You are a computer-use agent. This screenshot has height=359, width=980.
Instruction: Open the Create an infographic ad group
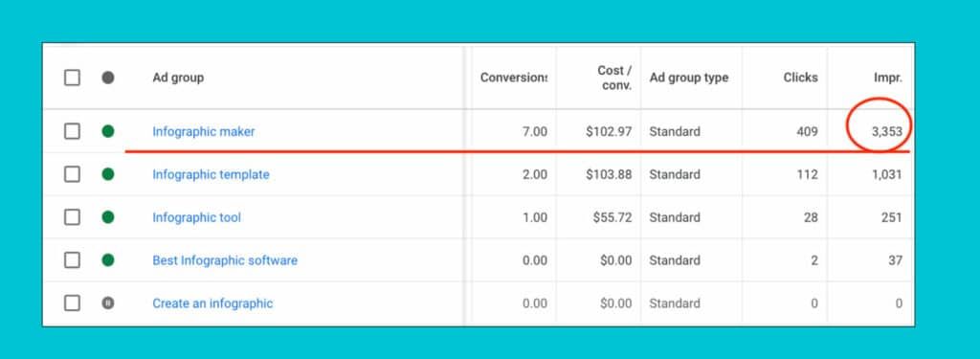212,303
